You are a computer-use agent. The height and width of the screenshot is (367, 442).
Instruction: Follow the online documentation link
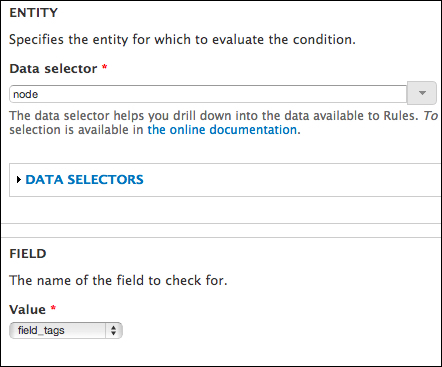point(222,130)
